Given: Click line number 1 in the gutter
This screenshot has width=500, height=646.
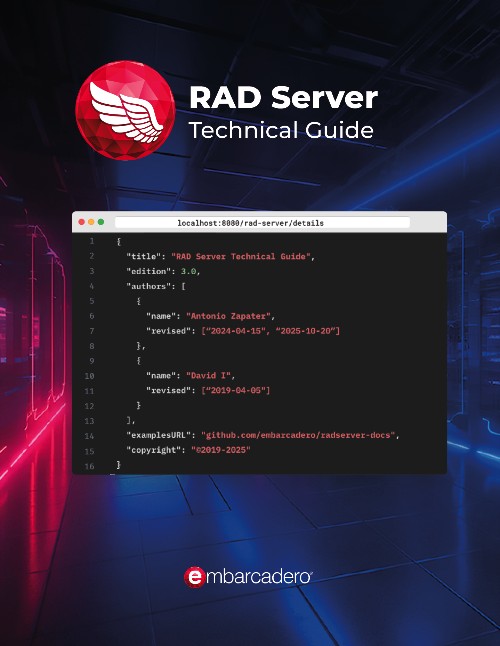Looking at the screenshot, I should pyautogui.click(x=92, y=241).
